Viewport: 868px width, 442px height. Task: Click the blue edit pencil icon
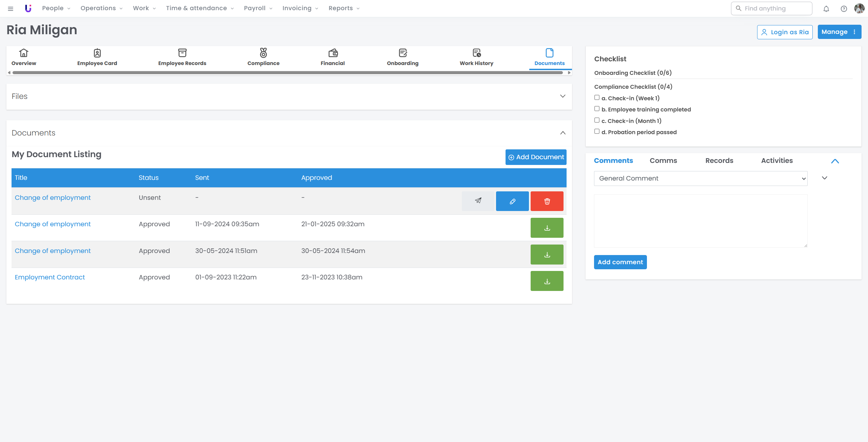(512, 201)
